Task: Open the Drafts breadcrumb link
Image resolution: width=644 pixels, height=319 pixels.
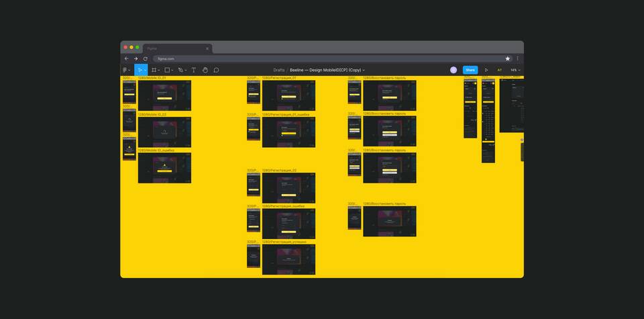Action: coord(279,70)
